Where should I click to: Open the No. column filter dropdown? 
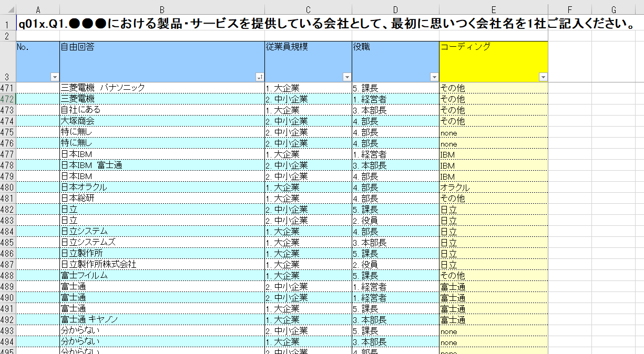pyautogui.click(x=55, y=77)
